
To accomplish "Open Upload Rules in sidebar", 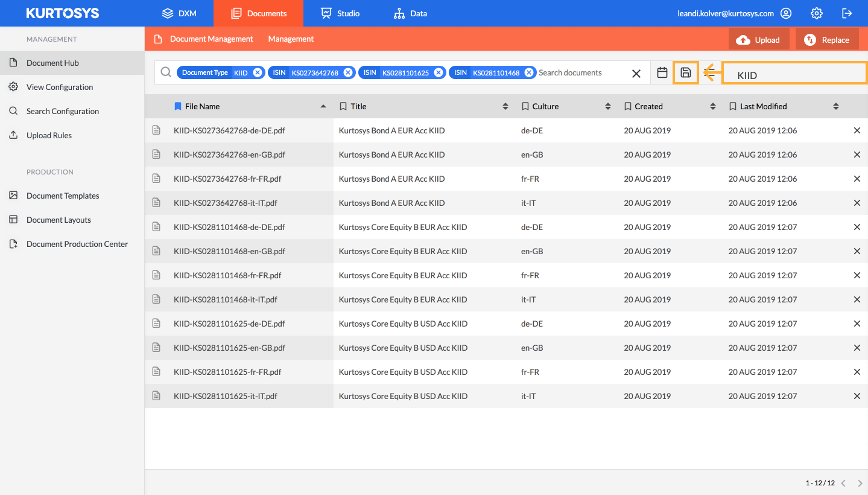I will pos(72,135).
